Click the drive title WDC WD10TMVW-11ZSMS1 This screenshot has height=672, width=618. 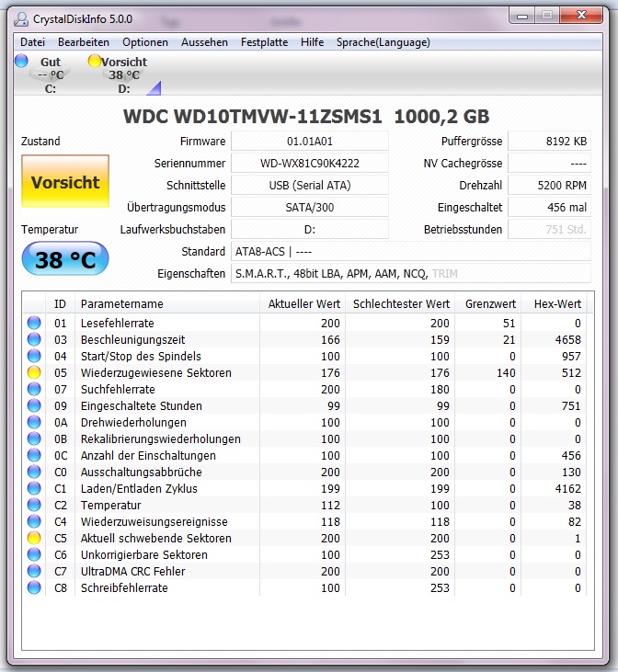click(x=252, y=117)
